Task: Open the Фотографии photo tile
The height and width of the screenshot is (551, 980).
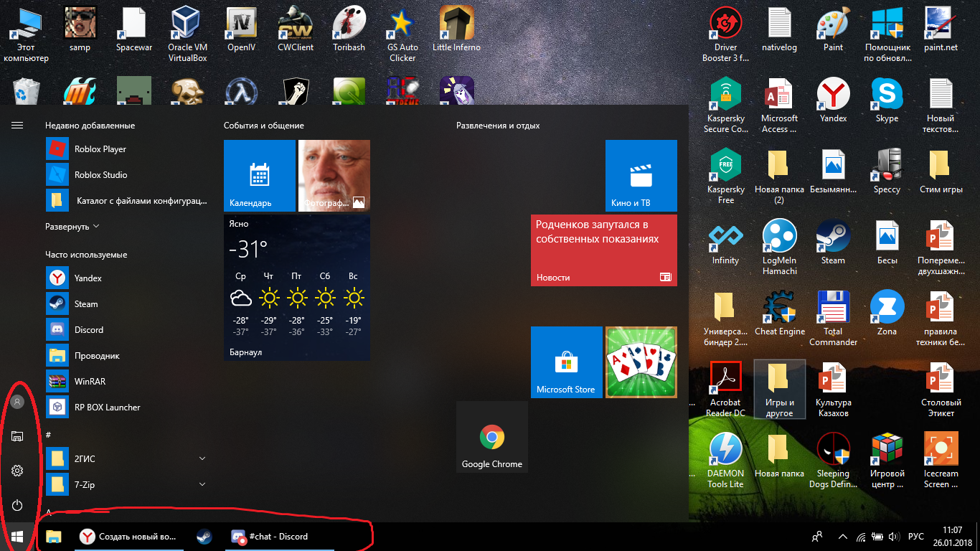Action: (x=334, y=176)
